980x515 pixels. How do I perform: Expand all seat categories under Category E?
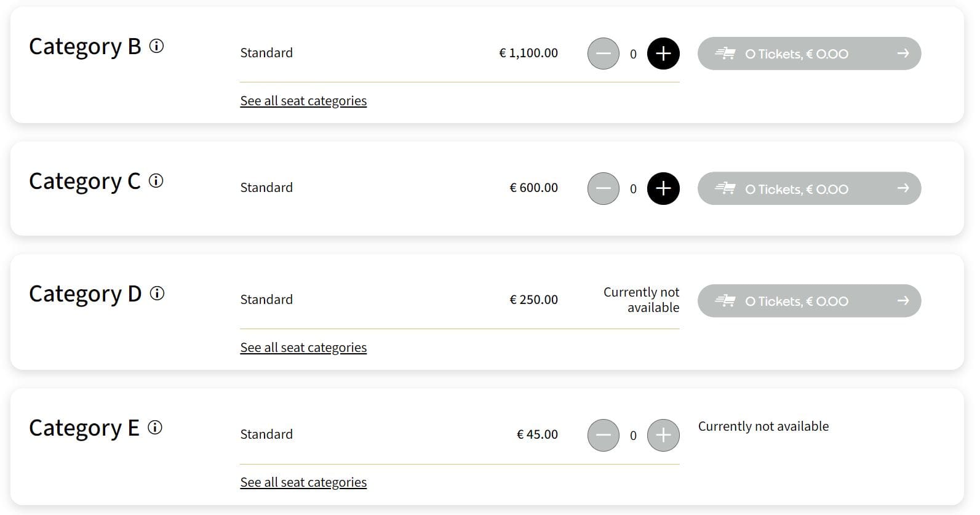(x=303, y=482)
